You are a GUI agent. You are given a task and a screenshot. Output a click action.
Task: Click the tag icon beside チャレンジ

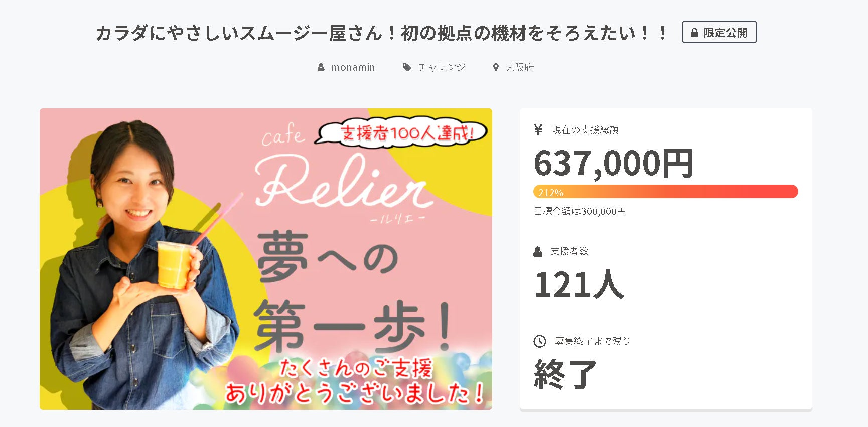407,67
